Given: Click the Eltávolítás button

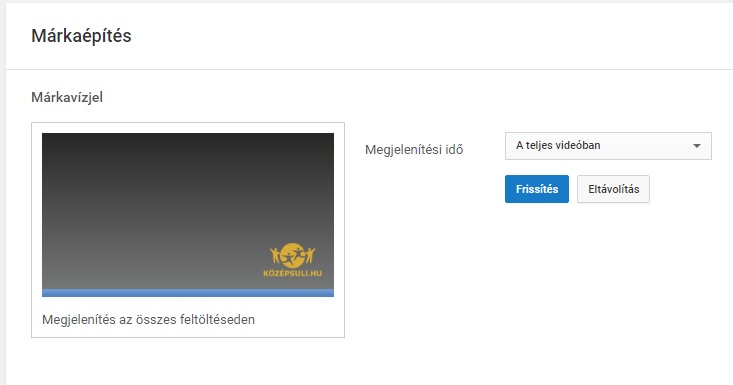Looking at the screenshot, I should [613, 189].
